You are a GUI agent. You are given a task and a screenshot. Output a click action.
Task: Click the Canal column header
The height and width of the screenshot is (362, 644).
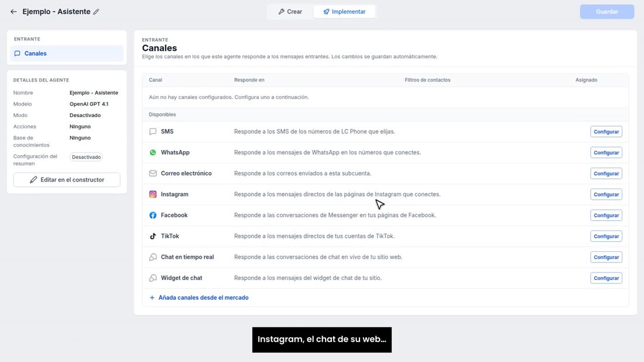pos(155,80)
